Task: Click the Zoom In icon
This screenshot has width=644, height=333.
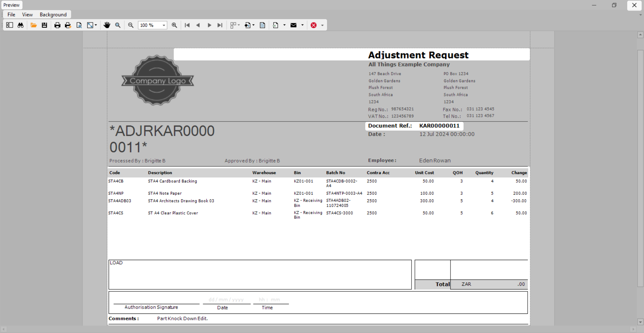Action: tap(174, 25)
